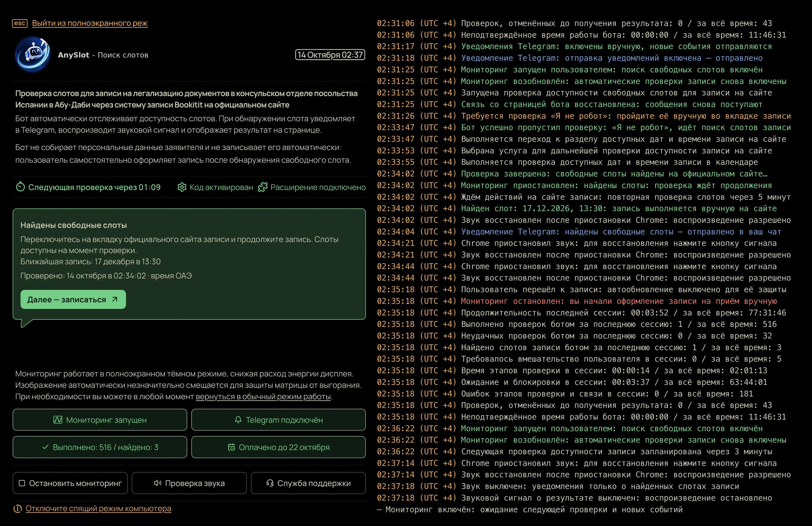Click log line 'Найден слот: 17.12.2026, 13:30'
812x526 pixels.
point(577,208)
